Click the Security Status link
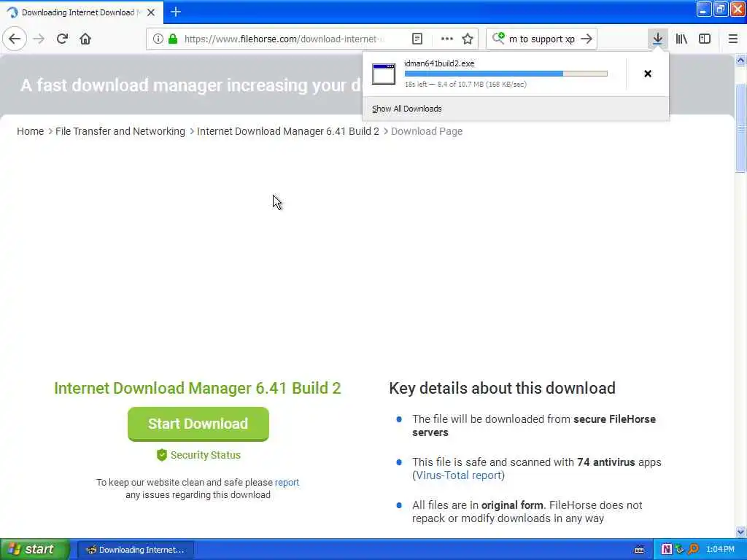747x560 pixels. (x=205, y=455)
